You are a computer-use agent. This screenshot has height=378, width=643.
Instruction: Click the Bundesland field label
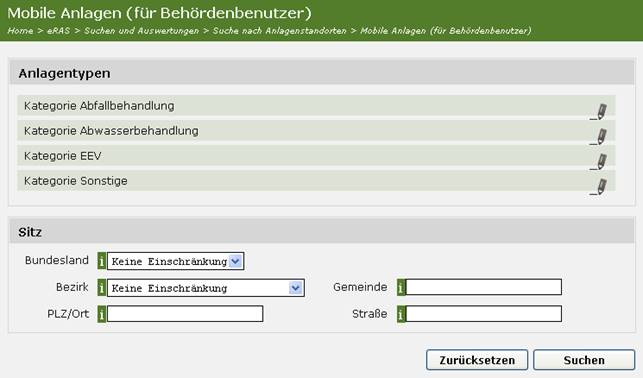(57, 260)
